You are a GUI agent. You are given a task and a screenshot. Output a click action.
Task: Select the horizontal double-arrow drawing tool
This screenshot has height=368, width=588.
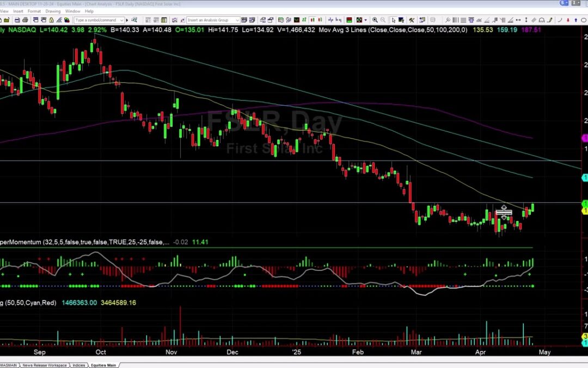click(518, 20)
